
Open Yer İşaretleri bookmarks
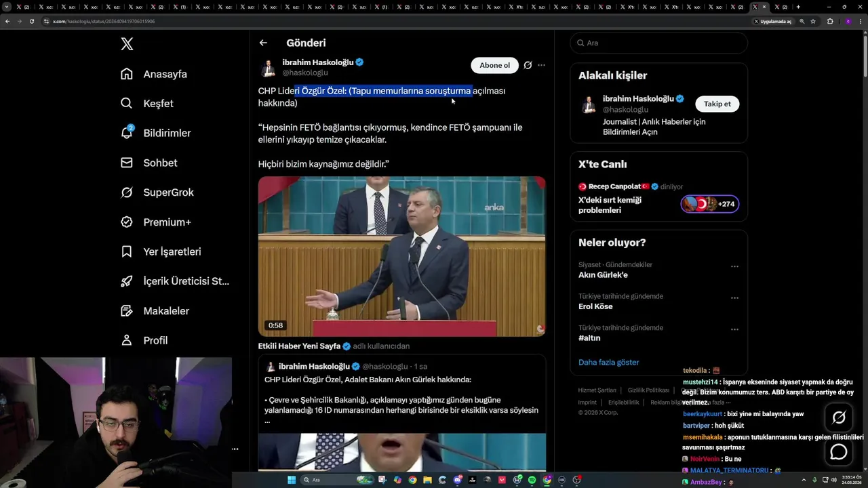(161, 251)
